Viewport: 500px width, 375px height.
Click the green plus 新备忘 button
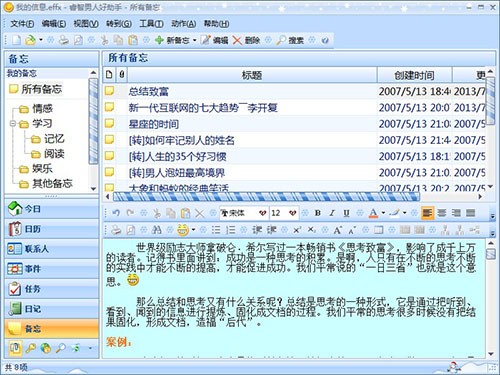pyautogui.click(x=172, y=40)
